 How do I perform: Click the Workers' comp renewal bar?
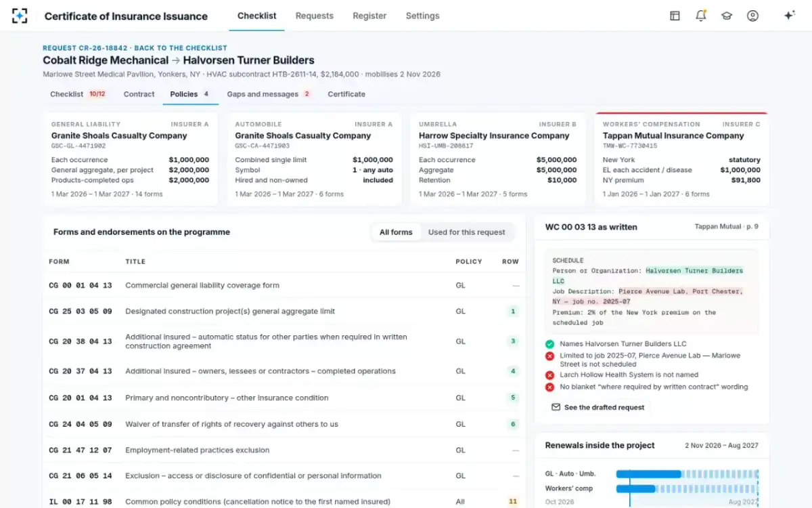click(686, 488)
